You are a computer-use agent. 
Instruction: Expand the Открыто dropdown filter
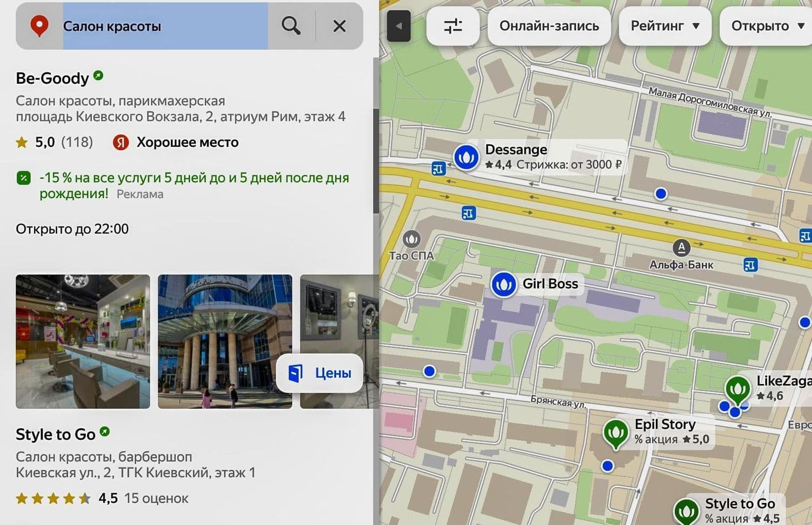click(767, 26)
